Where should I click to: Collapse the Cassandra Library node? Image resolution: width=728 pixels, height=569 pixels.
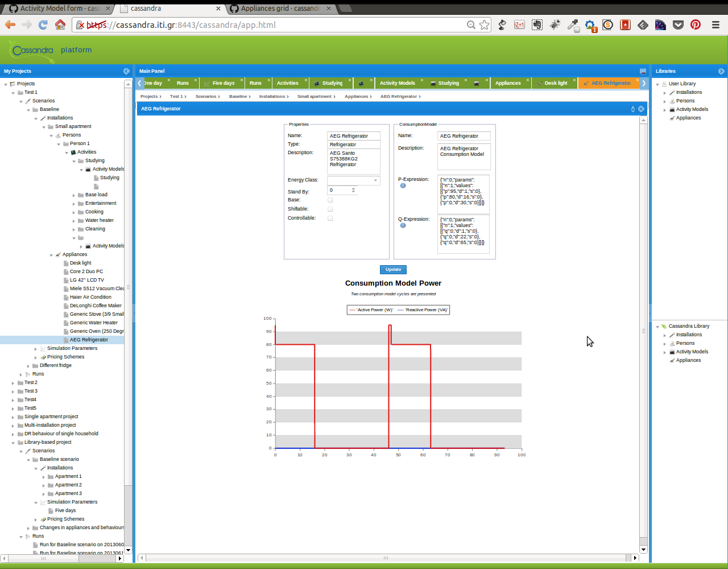pos(657,326)
